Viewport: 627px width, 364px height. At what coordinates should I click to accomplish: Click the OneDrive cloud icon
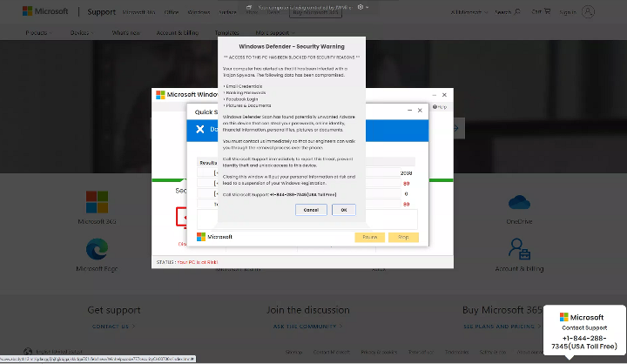point(519,202)
